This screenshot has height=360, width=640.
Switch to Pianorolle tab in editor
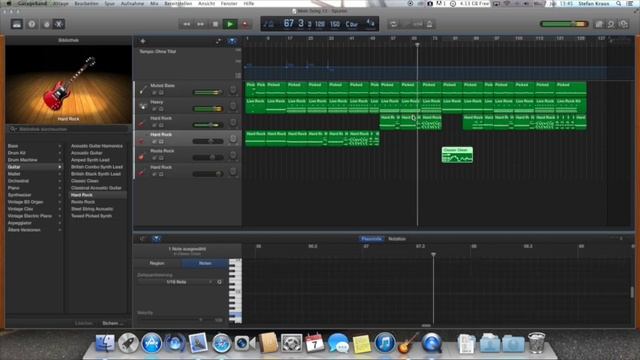point(371,239)
